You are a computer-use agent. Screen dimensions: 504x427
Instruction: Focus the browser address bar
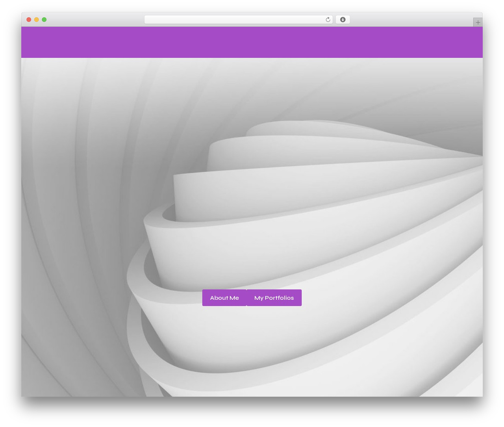click(238, 20)
